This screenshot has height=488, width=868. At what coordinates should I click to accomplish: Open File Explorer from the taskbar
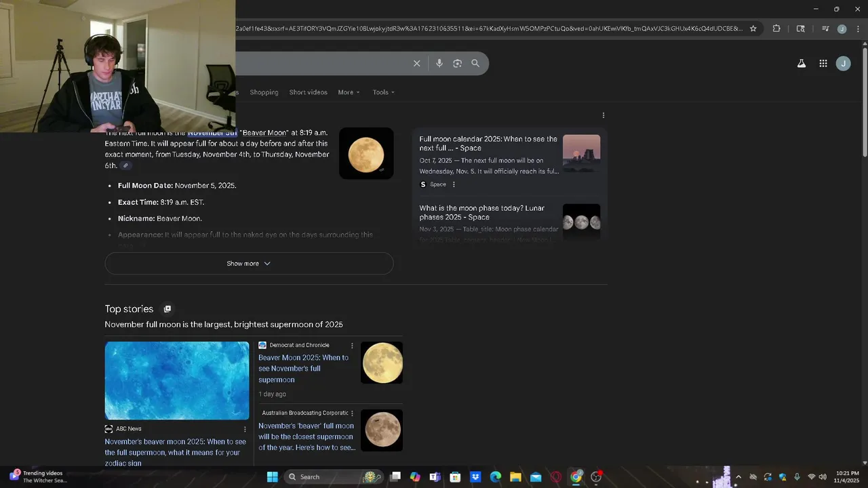pos(515,477)
